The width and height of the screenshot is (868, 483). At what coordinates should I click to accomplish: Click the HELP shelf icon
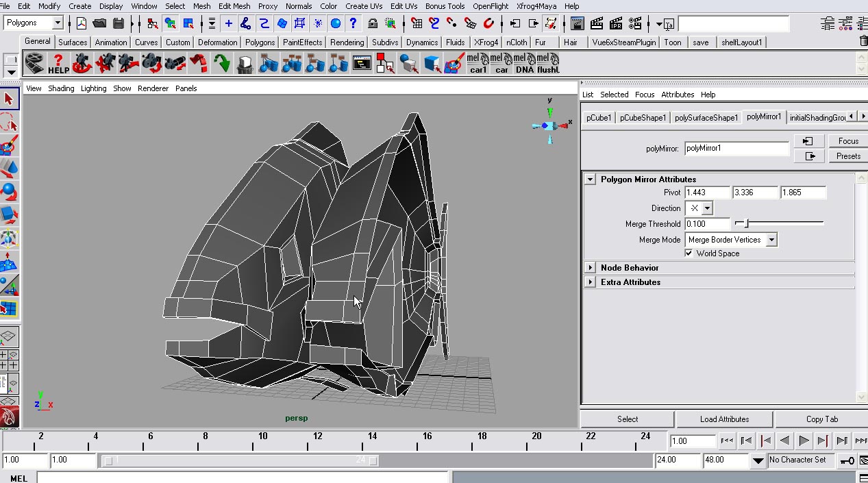coord(59,64)
